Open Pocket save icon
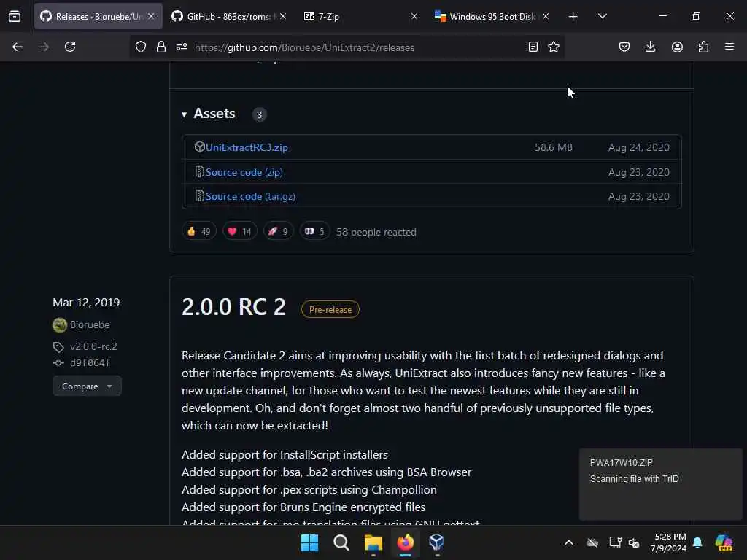 click(624, 47)
